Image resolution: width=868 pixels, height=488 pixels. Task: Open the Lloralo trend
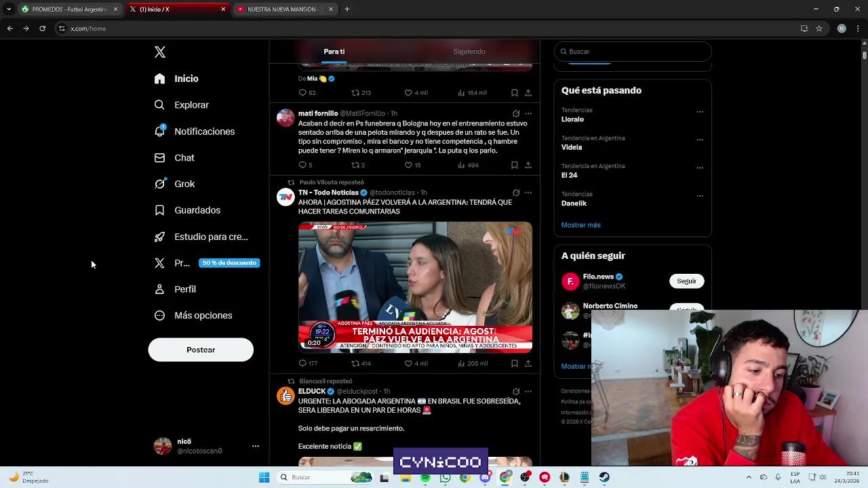click(572, 119)
